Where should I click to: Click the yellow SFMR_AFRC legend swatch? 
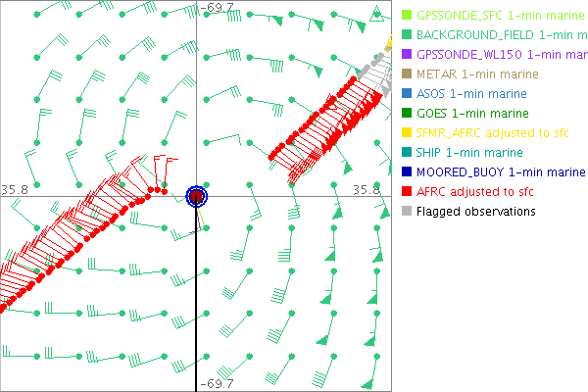407,133
